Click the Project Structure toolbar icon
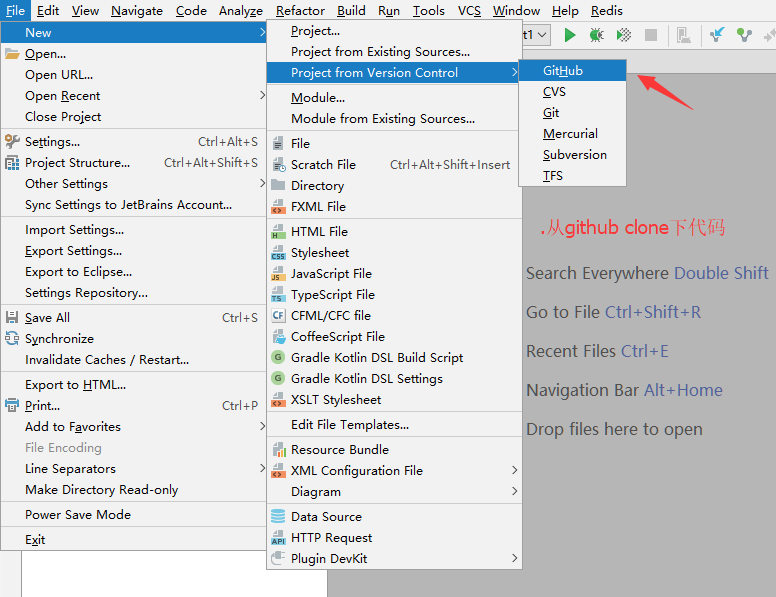Viewport: 776px width, 597px height. 683,35
